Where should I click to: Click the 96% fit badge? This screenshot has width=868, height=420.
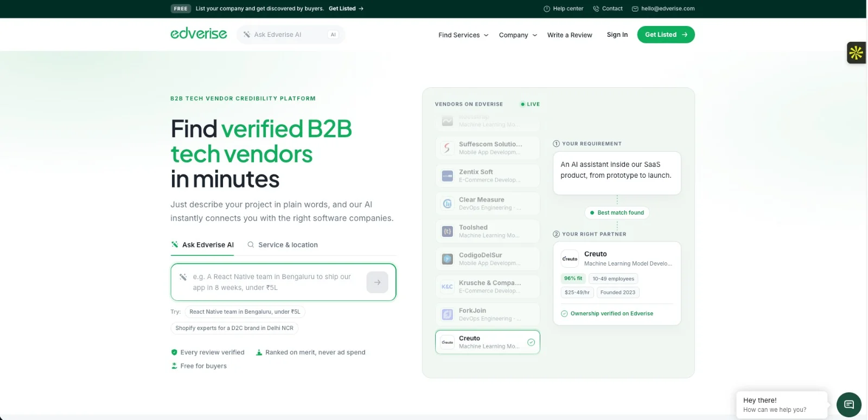coord(573,279)
